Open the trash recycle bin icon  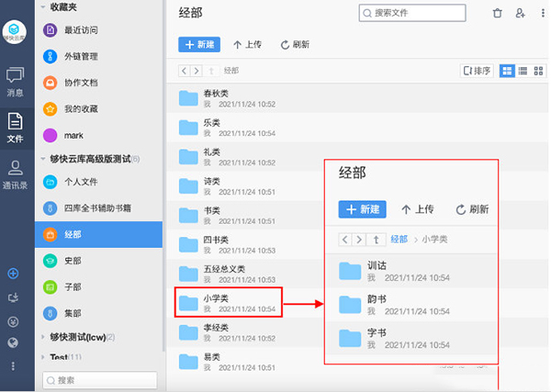click(497, 14)
